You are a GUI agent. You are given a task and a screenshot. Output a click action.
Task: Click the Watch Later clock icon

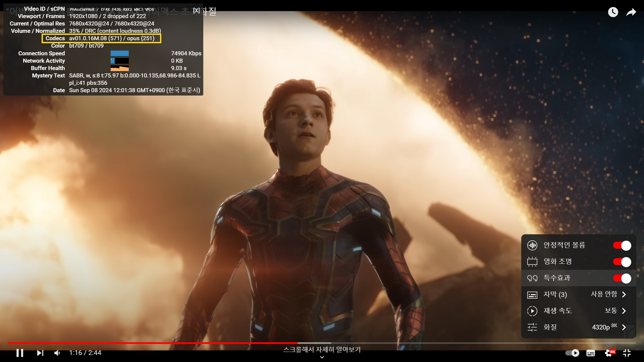click(613, 12)
